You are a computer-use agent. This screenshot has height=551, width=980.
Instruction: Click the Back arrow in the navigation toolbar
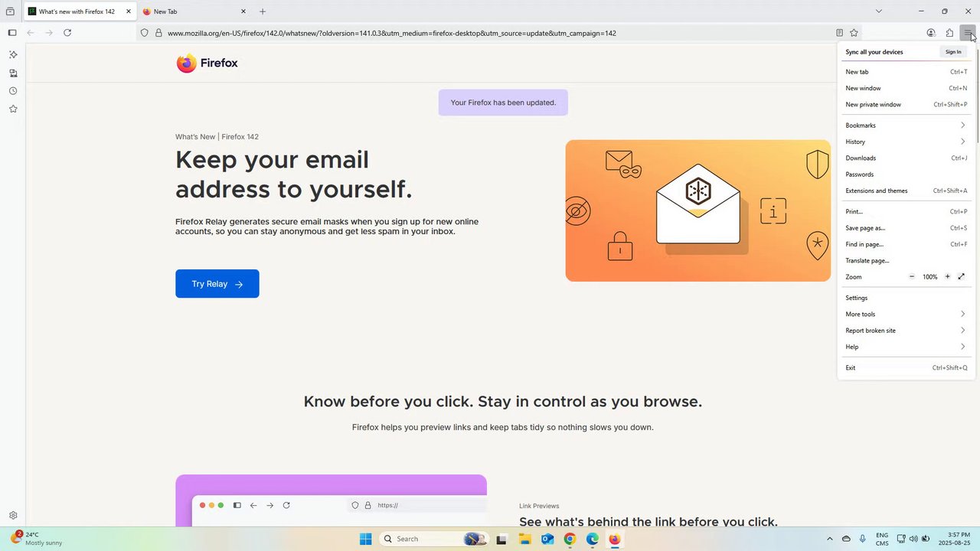[31, 33]
